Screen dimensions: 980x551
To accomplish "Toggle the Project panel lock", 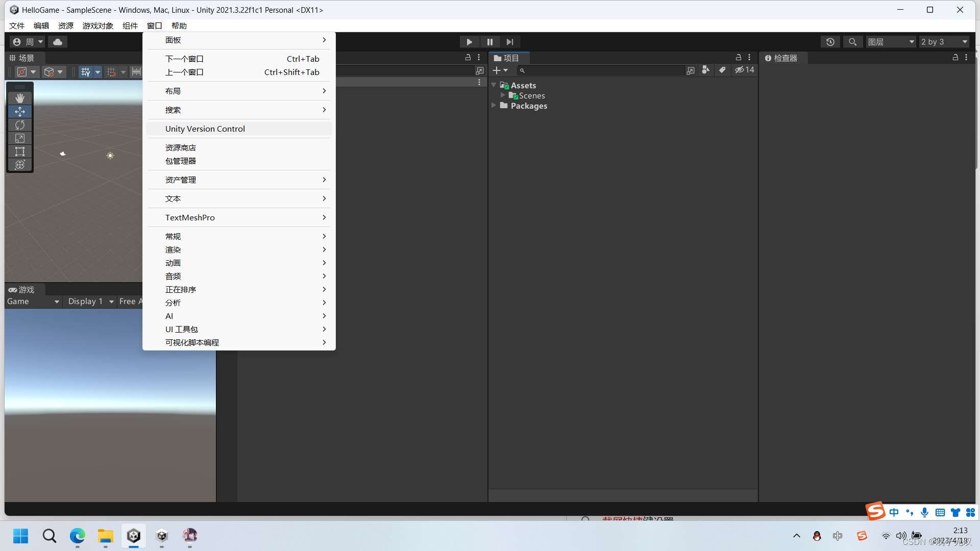I will pos(738,58).
